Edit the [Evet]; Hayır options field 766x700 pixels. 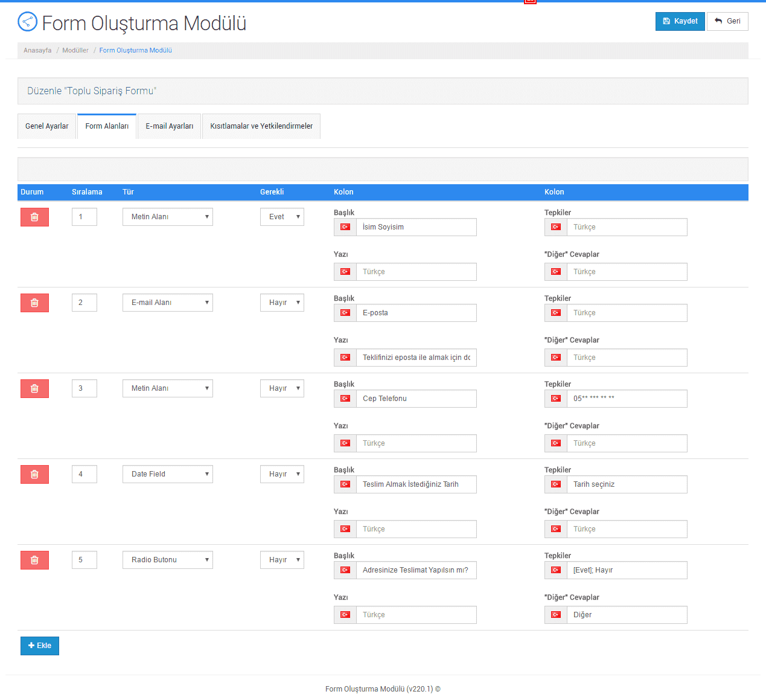pos(627,570)
